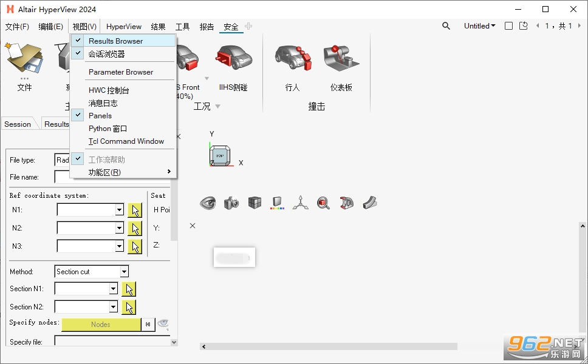Click the yellow Nodes button
The image size is (588, 364).
pyautogui.click(x=101, y=325)
